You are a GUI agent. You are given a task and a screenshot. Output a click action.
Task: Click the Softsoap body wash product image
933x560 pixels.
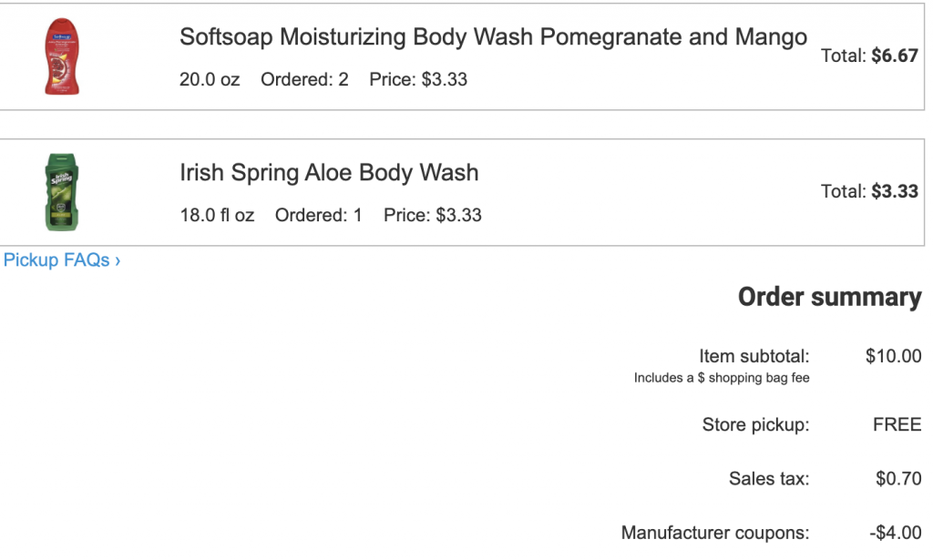tap(62, 58)
